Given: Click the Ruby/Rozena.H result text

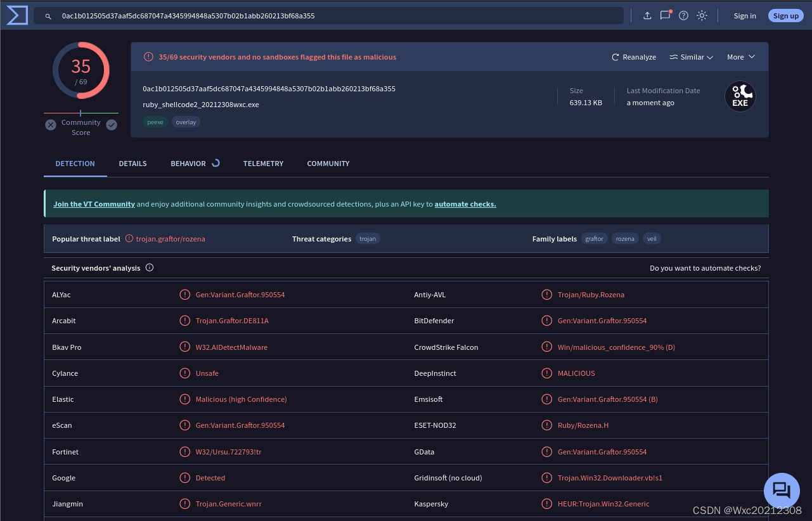Looking at the screenshot, I should tap(583, 425).
